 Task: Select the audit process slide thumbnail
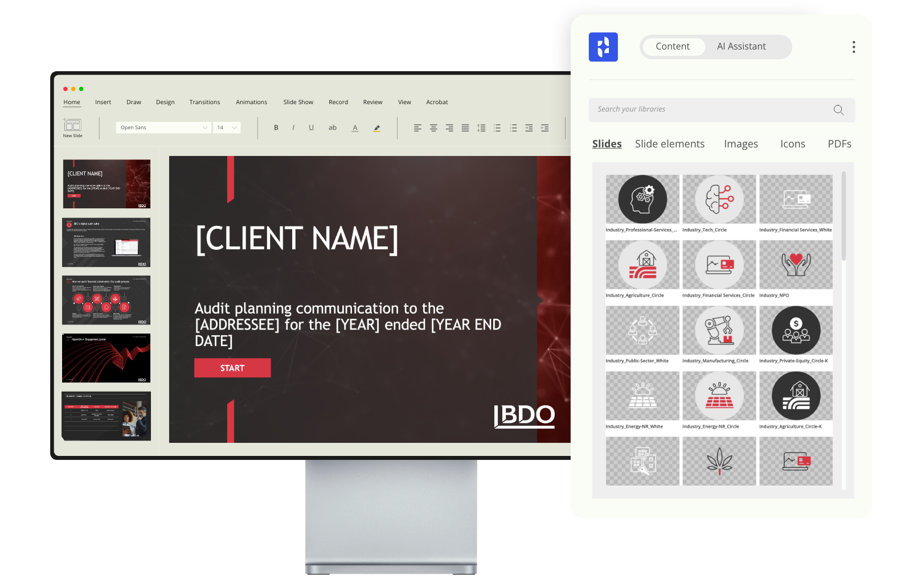click(x=107, y=300)
